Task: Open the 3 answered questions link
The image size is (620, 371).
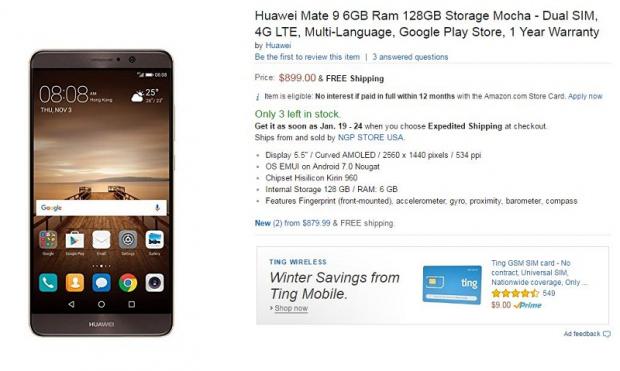Action: [410, 57]
